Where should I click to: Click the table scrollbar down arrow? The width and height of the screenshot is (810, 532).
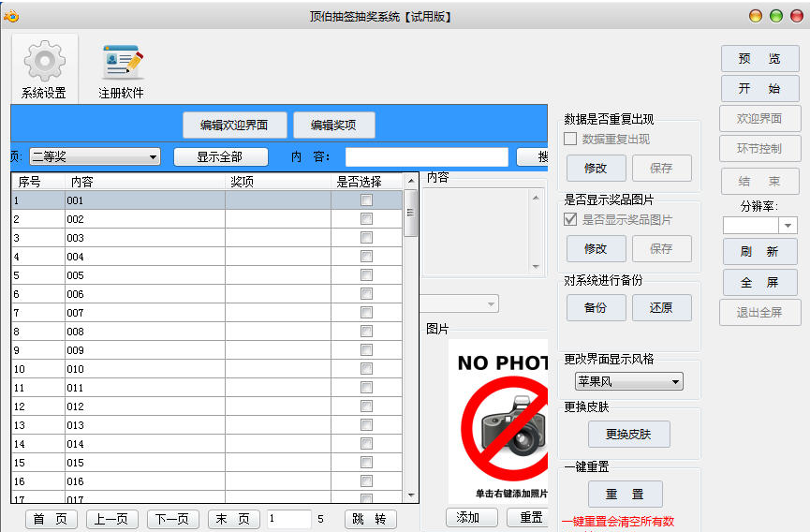(x=411, y=495)
